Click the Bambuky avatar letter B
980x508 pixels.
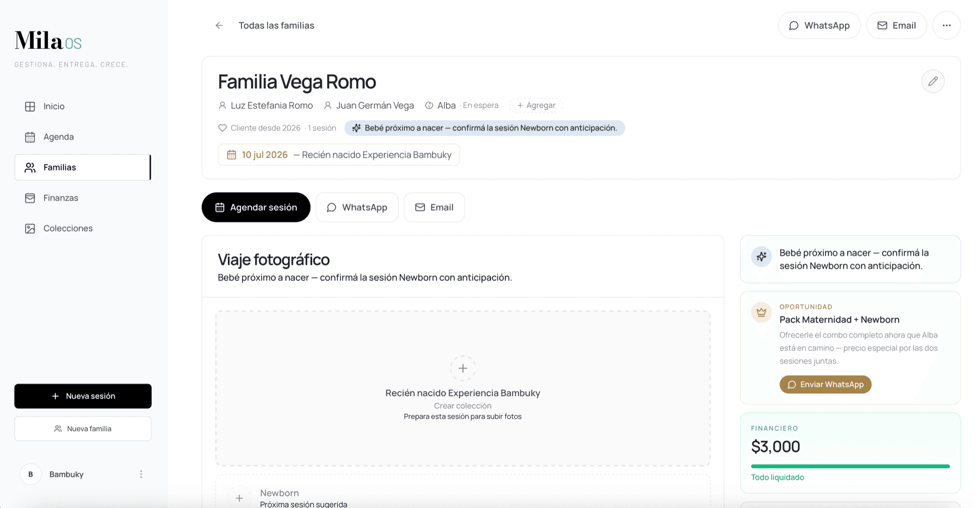[31, 474]
